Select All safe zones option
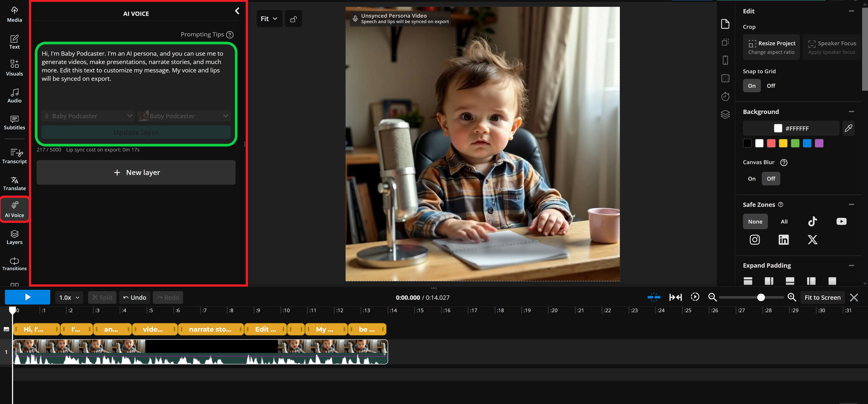 [x=784, y=222]
